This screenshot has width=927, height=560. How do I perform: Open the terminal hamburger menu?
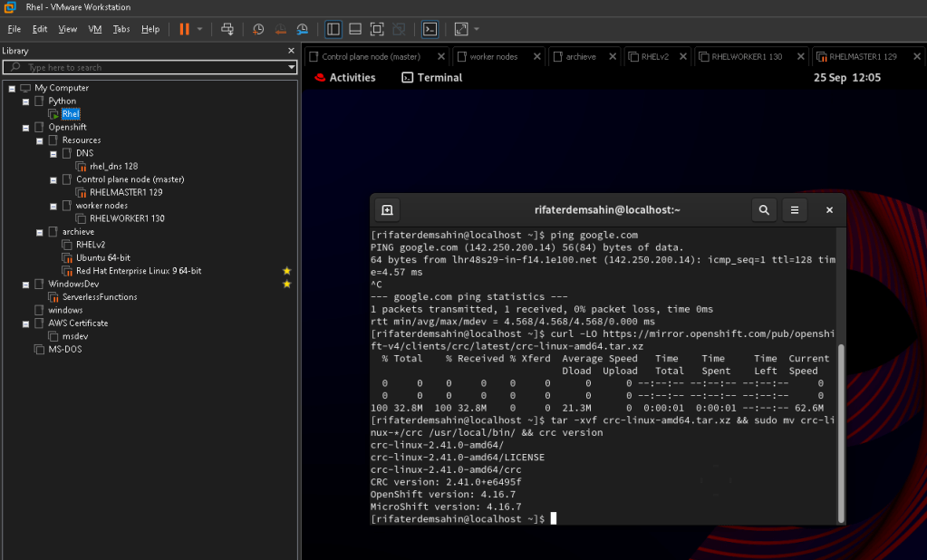click(x=795, y=210)
